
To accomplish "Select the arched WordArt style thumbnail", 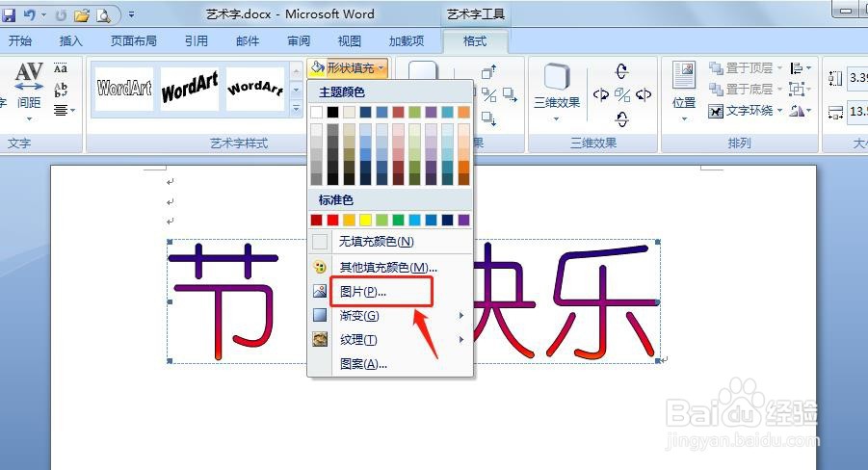I will (255, 89).
